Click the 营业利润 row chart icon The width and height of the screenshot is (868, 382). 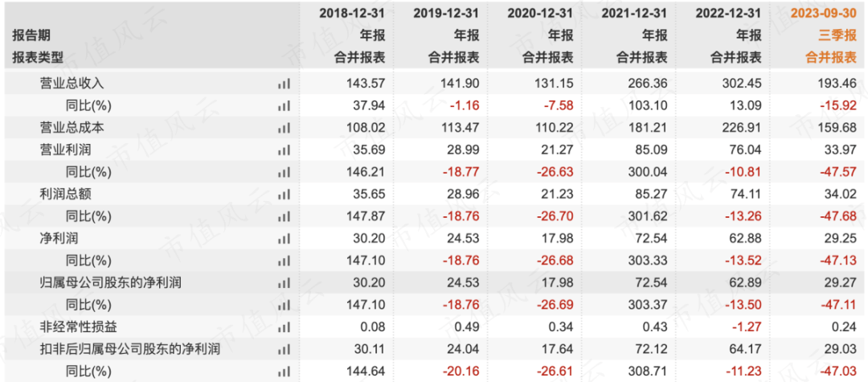(284, 150)
